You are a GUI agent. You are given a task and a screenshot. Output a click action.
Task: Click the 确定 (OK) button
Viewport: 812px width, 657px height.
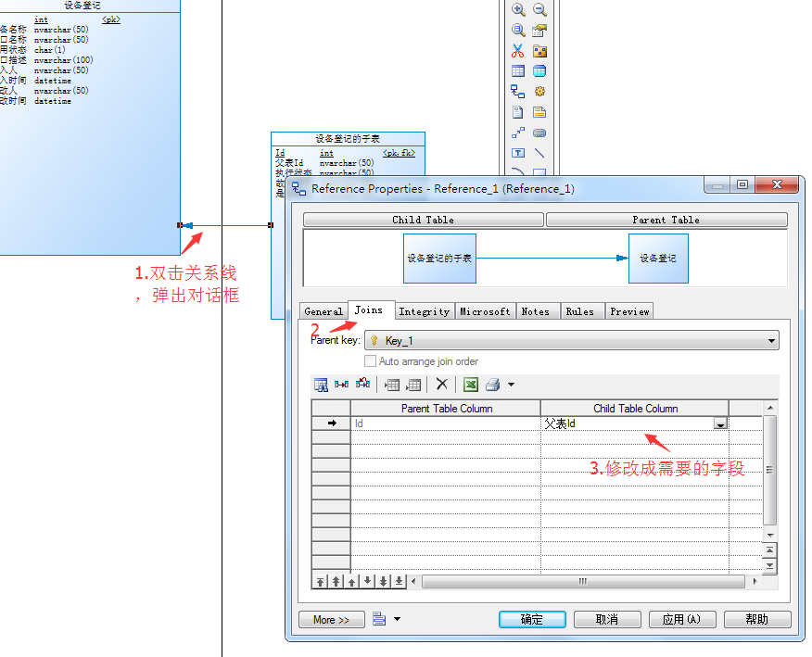coord(532,620)
